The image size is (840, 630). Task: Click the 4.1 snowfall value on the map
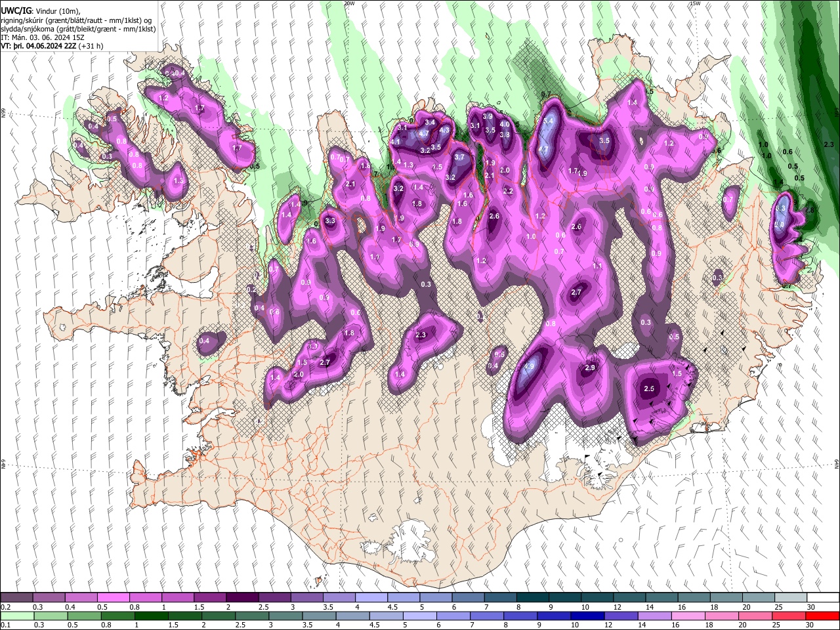coord(395,142)
